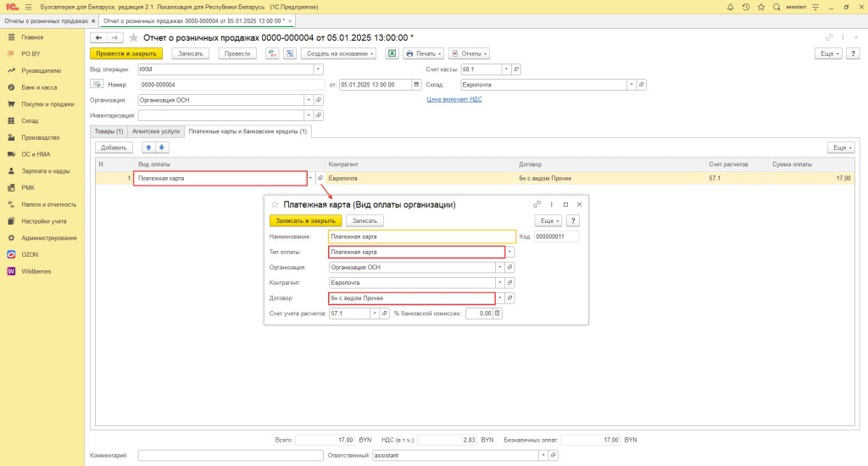Click the search magnifier icon
868x466 pixels.
(x=776, y=7)
